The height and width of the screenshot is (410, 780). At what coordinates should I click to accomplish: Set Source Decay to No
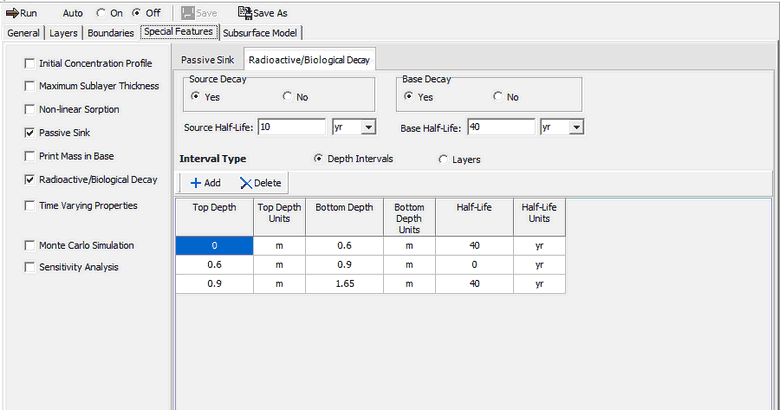[288, 97]
